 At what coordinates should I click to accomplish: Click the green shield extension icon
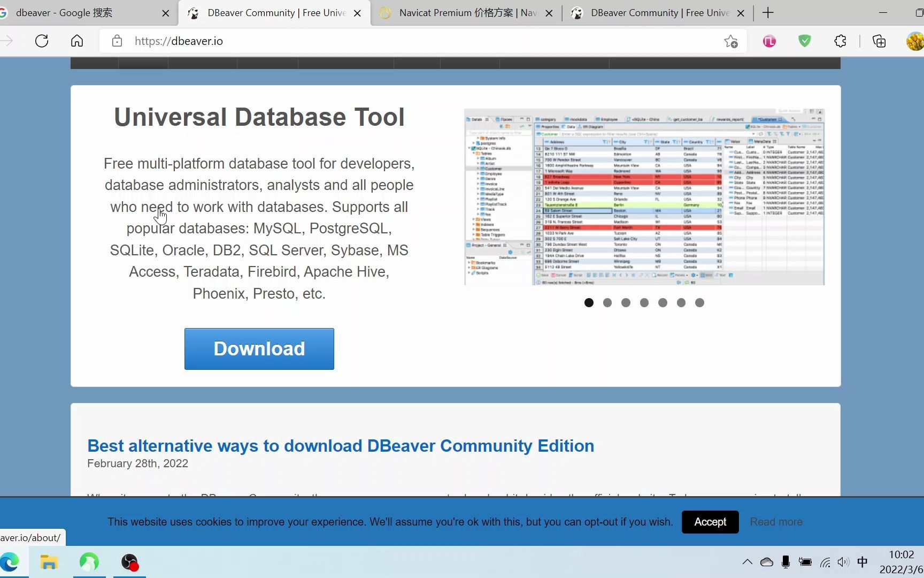(x=805, y=41)
